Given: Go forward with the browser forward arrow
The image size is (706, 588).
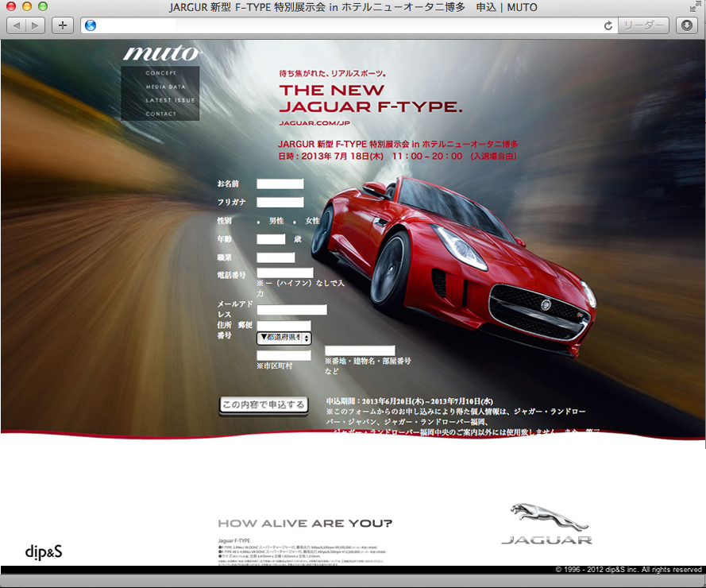Looking at the screenshot, I should point(36,25).
